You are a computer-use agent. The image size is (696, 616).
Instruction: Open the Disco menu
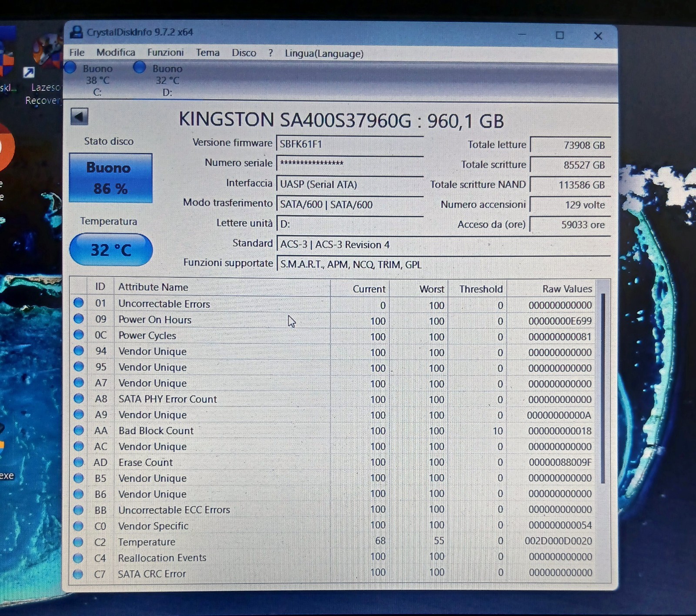pos(244,53)
